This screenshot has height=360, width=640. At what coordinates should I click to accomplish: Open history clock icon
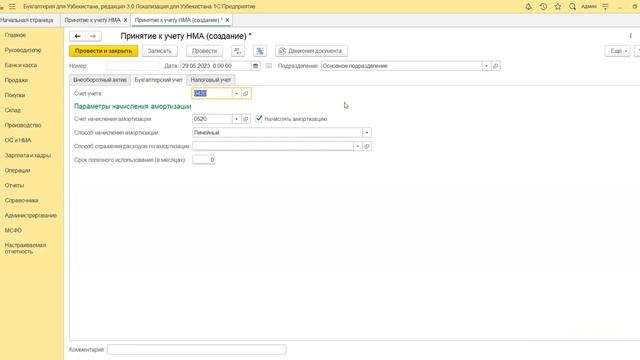click(543, 7)
